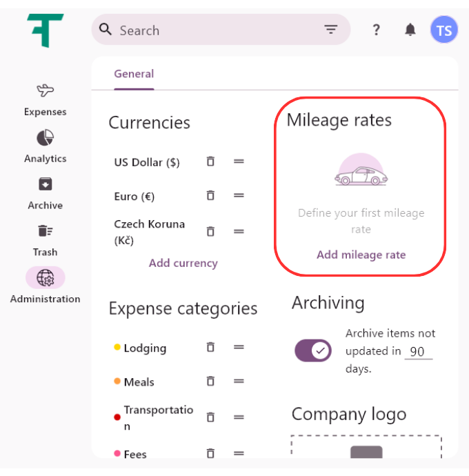This screenshot has height=476, width=469.
Task: Switch to the General tab
Action: pos(134,74)
